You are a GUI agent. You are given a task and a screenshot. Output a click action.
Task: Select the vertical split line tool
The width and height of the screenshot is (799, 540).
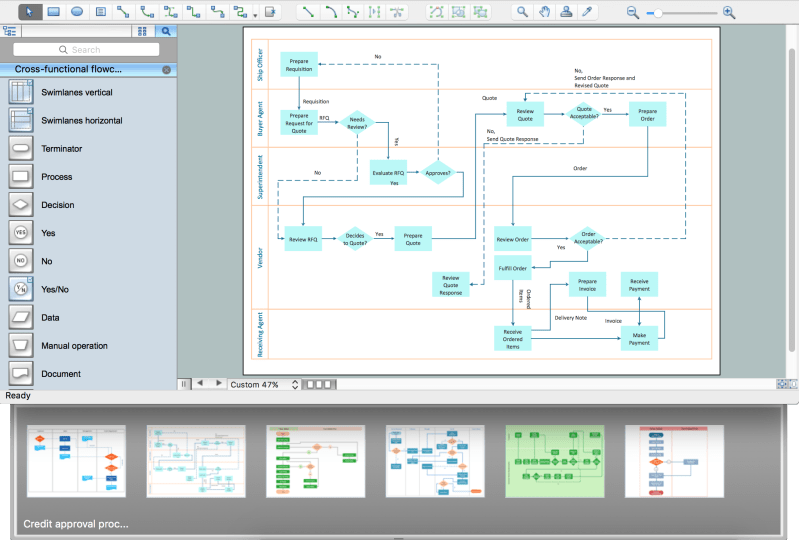[x=375, y=11]
